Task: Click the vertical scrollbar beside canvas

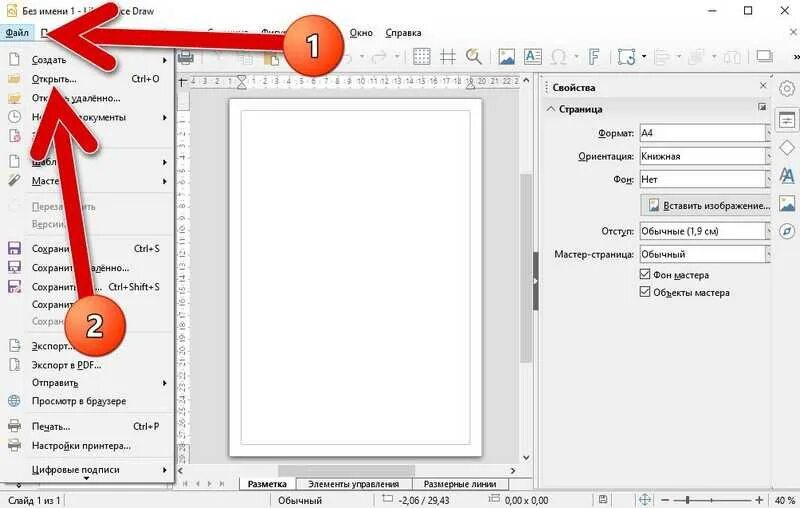Action: [x=526, y=269]
